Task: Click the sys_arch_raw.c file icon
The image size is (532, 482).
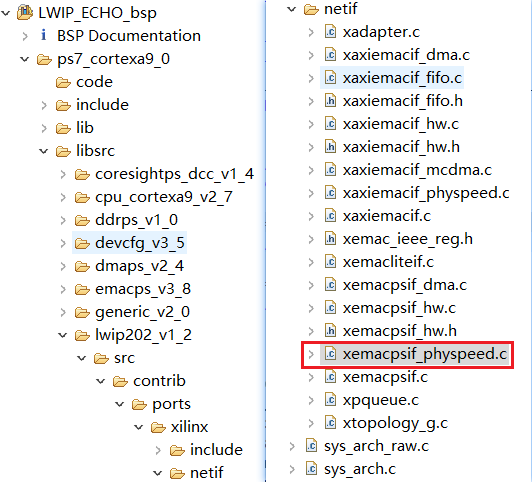Action: pyautogui.click(x=311, y=446)
